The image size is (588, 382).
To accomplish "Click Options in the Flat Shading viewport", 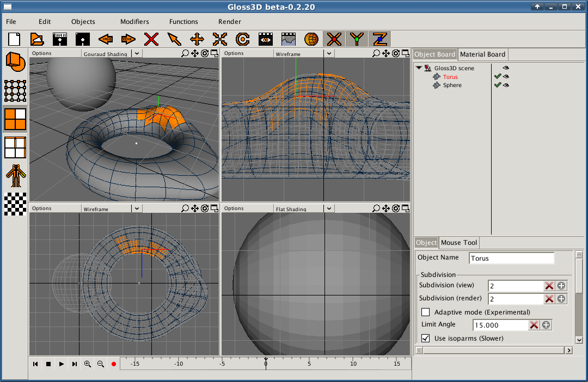I will coord(234,208).
